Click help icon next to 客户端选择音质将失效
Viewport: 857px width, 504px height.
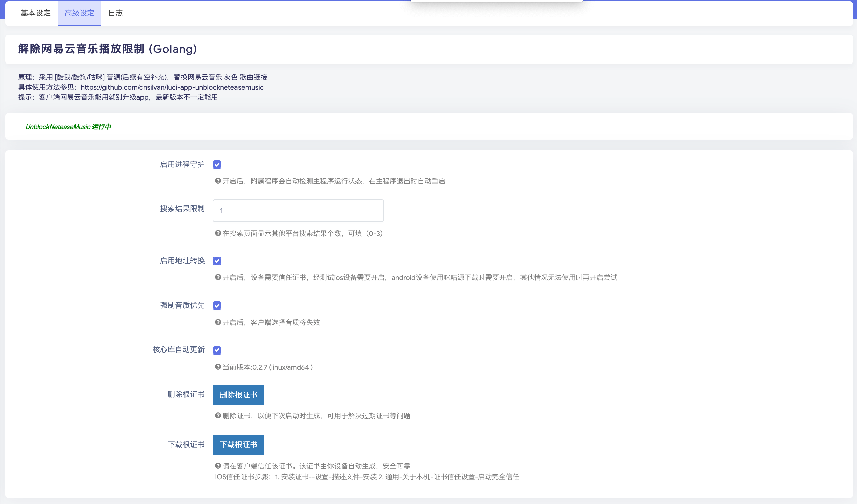218,322
